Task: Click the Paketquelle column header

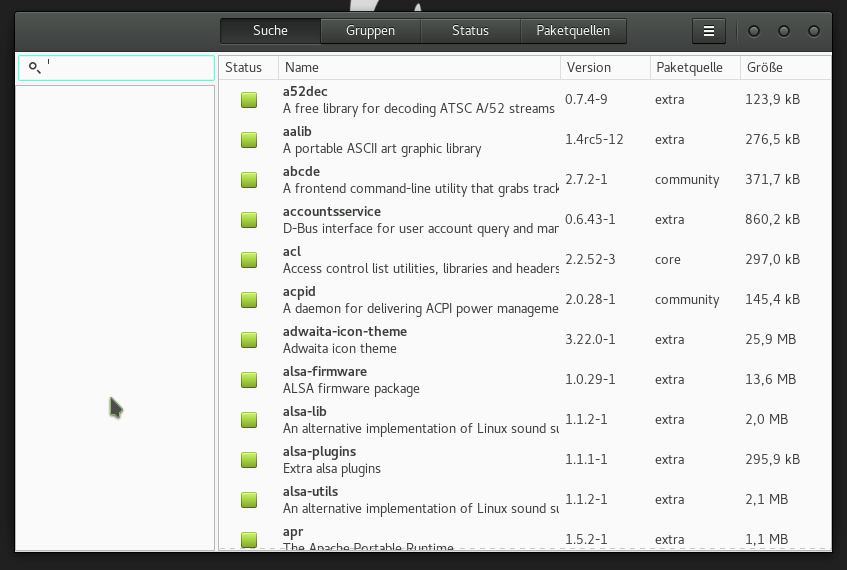Action: [x=693, y=68]
